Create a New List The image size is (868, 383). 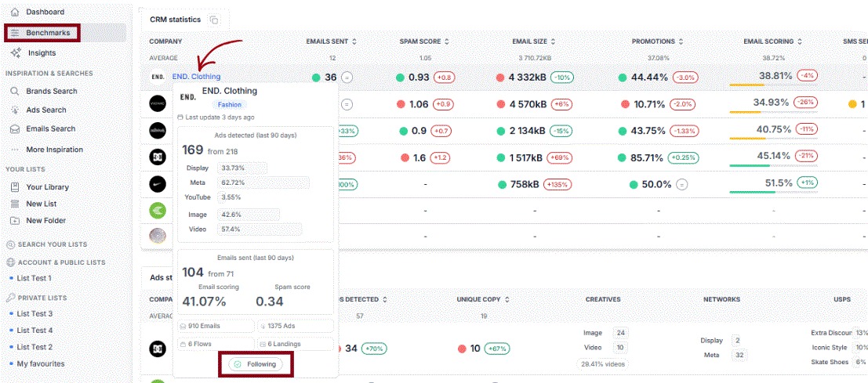[42, 204]
